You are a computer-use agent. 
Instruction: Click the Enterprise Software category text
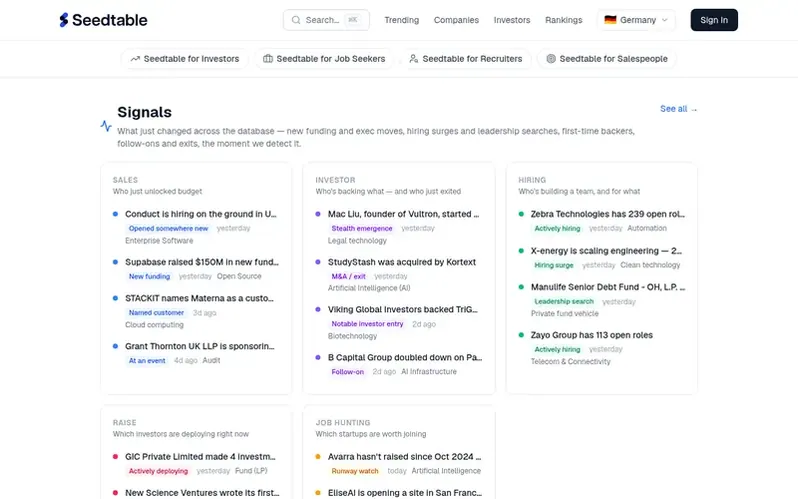159,240
